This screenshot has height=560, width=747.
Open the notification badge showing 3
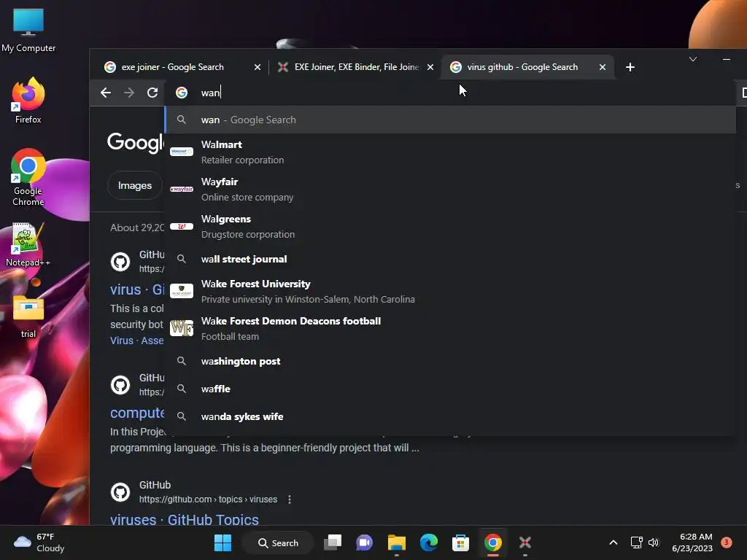(x=726, y=542)
